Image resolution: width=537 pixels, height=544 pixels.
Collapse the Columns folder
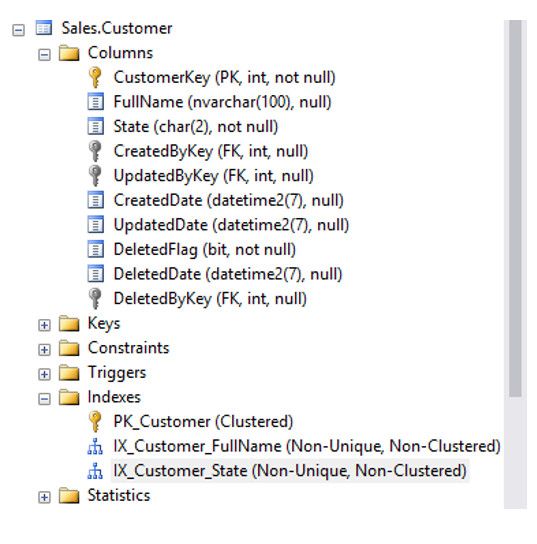coord(44,54)
